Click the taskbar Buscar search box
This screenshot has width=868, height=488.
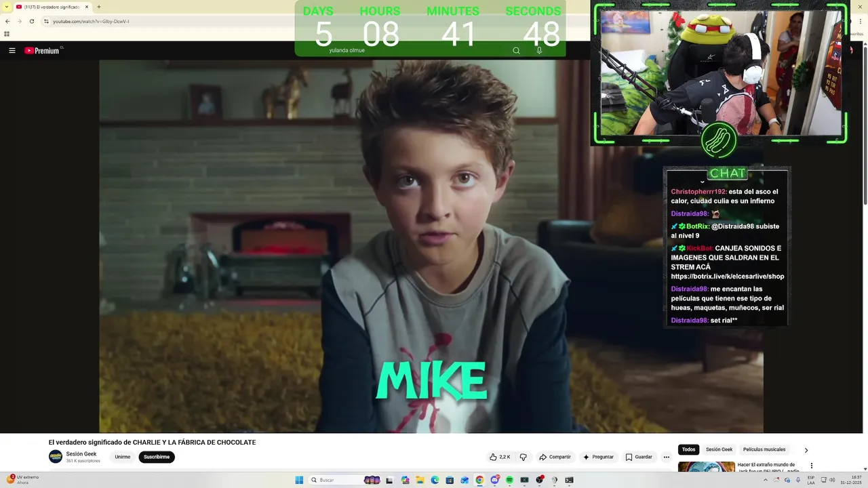click(344, 480)
